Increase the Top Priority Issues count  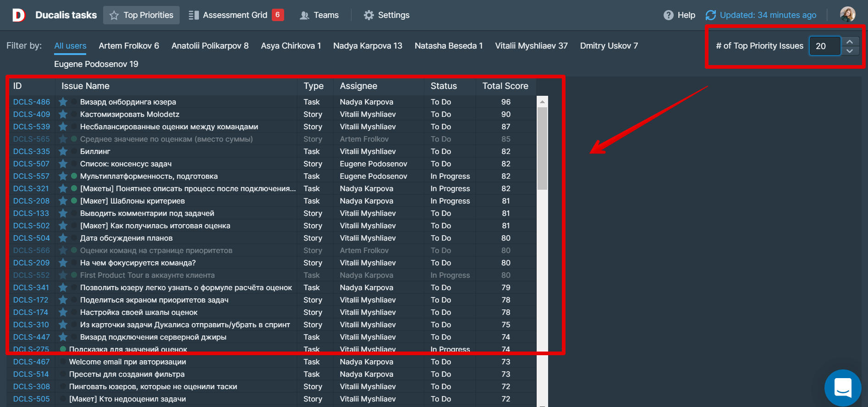850,41
